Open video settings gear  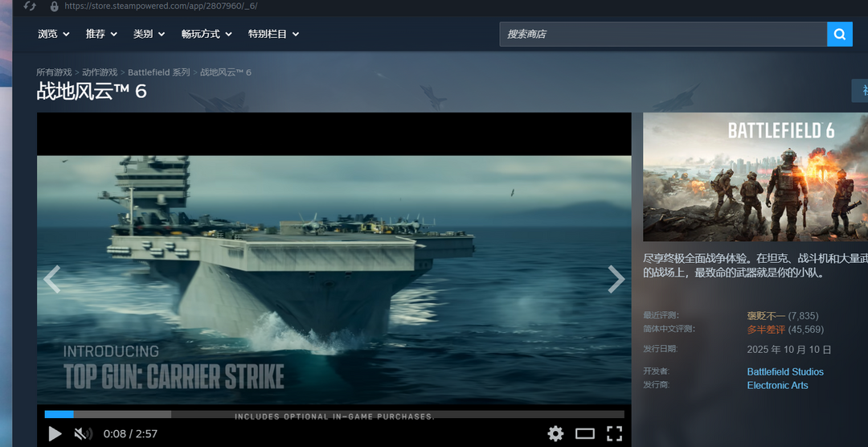click(x=555, y=433)
